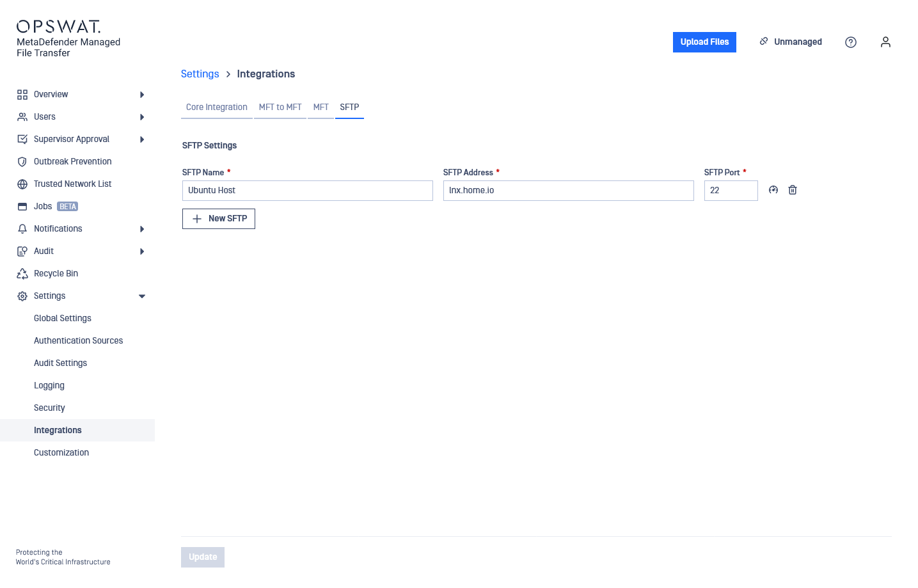Viewport: 918px width, 588px height.
Task: Focus the SFTP Address input field
Action: coord(569,191)
